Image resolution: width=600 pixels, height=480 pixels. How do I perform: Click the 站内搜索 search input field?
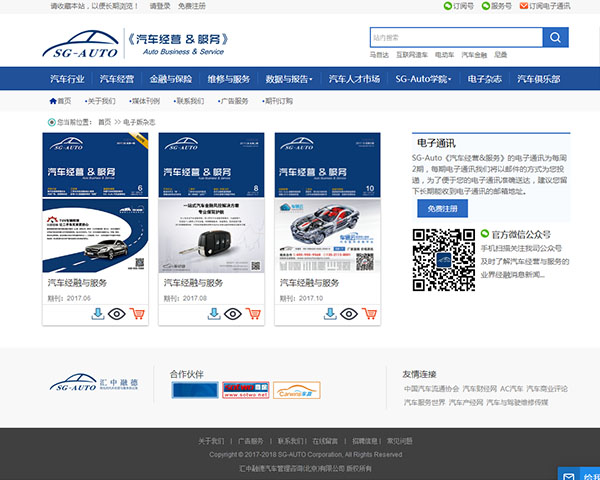tap(455, 37)
